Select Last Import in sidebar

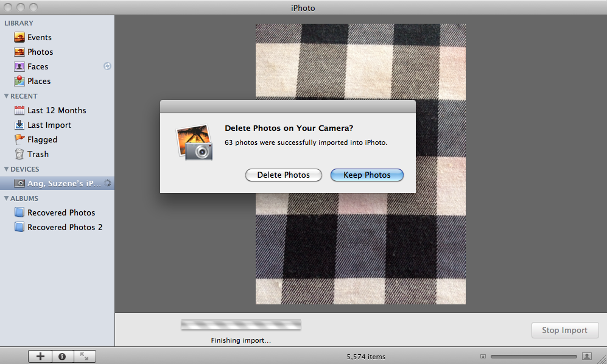point(57,125)
